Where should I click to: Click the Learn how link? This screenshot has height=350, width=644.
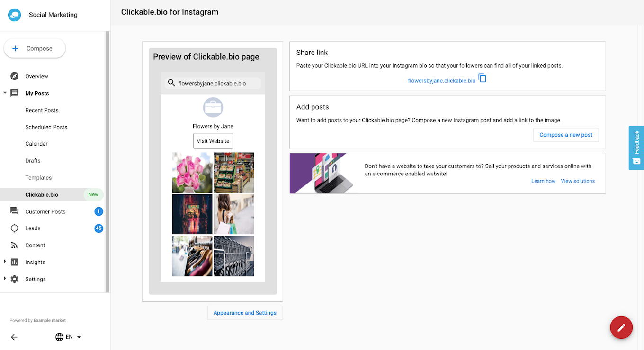(543, 181)
